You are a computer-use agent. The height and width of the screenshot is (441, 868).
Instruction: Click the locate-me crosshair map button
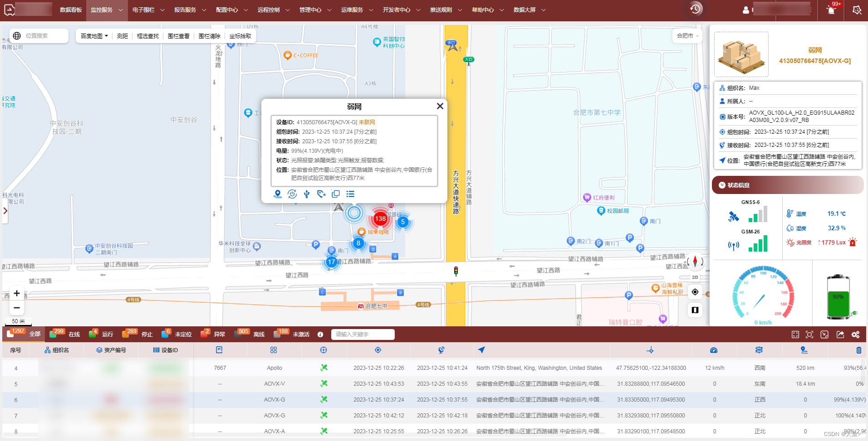tap(695, 292)
